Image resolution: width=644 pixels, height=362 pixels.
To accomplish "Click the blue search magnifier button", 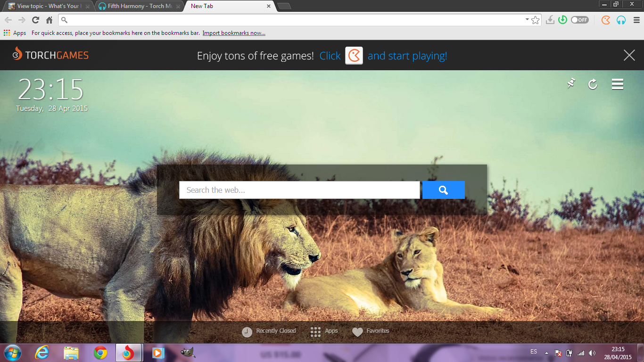I will coord(443,190).
